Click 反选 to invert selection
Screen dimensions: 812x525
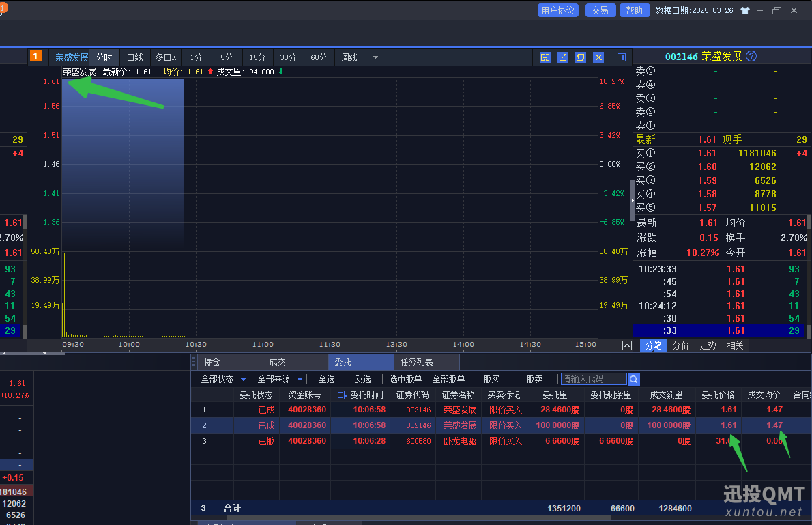[362, 380]
